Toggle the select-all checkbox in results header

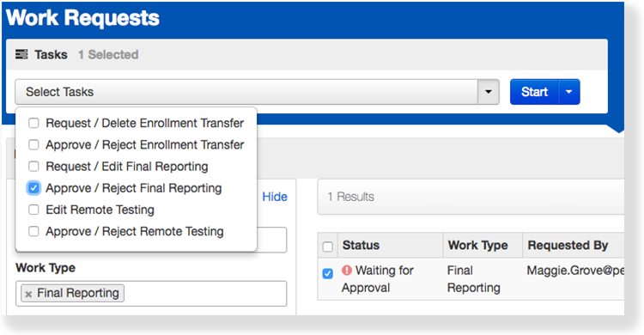tap(328, 247)
